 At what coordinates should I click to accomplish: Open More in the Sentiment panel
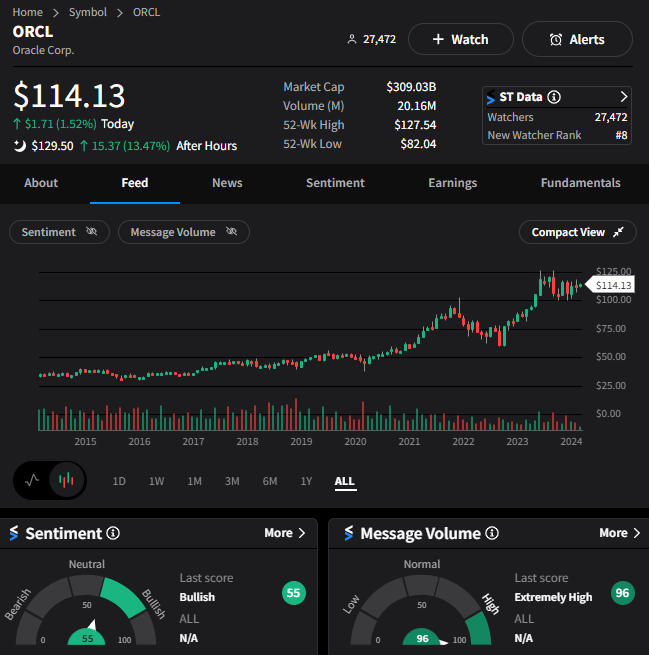click(x=285, y=533)
